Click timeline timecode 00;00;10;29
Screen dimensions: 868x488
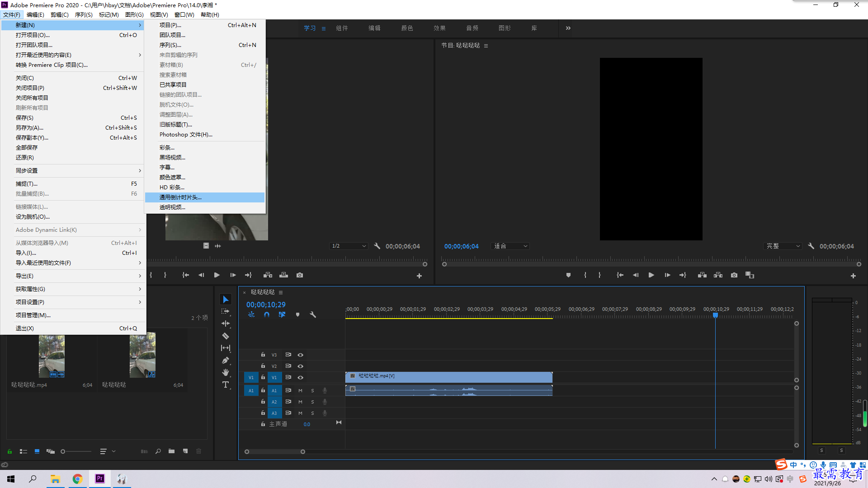tap(266, 305)
